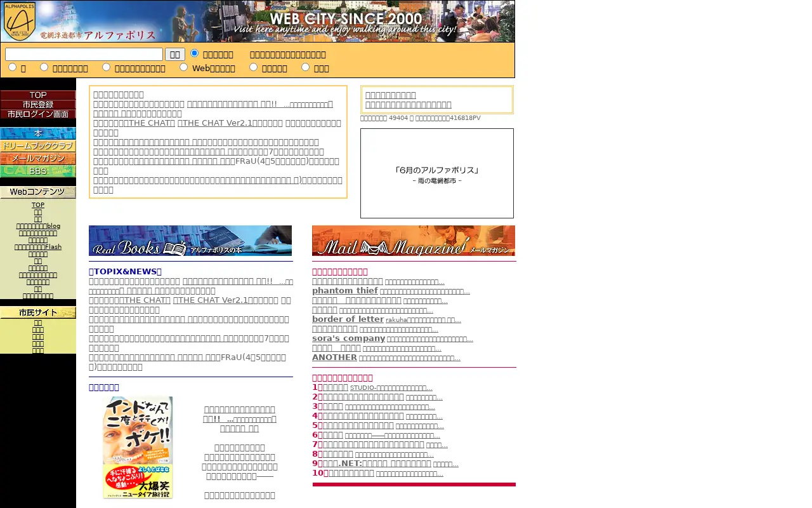This screenshot has height=508, width=812.
Task: Open the Mail Magazine banner image
Action: 414,241
